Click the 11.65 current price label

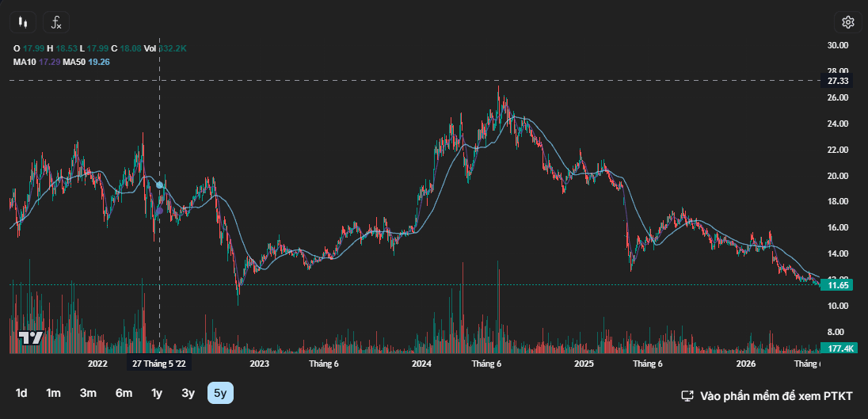[x=838, y=285]
